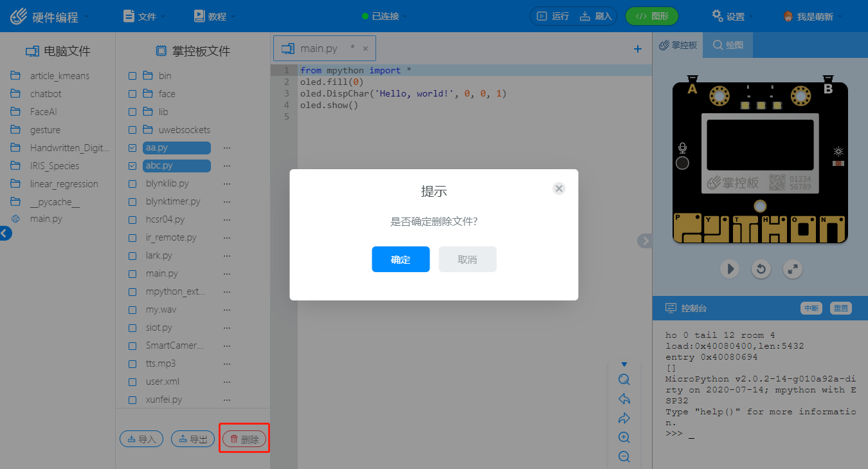The height and width of the screenshot is (469, 868).
Task: Check the hcsr04.py checkbox
Action: pos(132,220)
